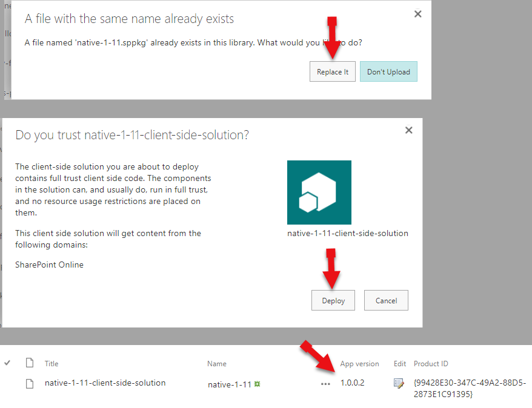Select the native-1-11-client-side-solution title cell

coord(105,383)
